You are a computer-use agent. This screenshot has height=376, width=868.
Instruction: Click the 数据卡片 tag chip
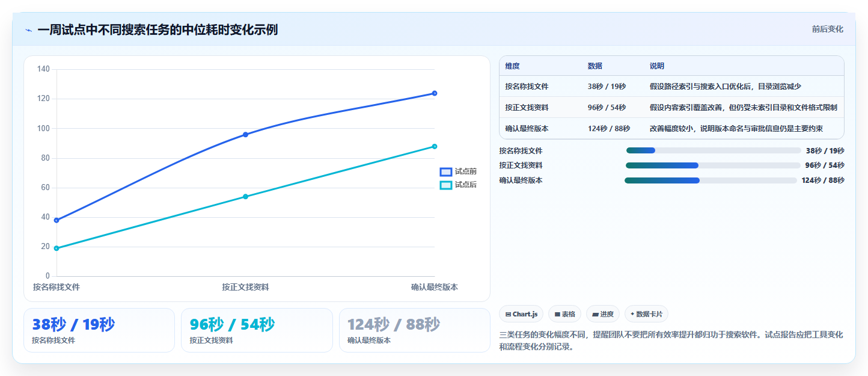tap(646, 314)
